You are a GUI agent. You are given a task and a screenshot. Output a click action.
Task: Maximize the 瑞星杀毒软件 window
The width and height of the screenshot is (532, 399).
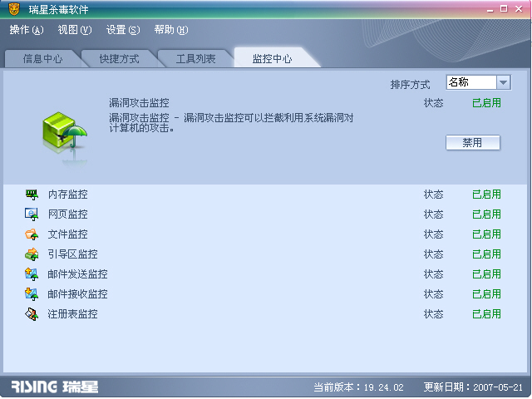tap(504, 9)
